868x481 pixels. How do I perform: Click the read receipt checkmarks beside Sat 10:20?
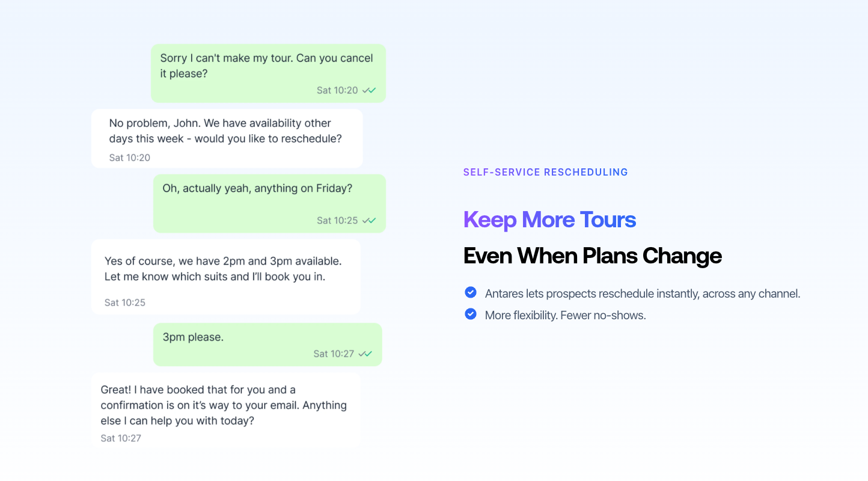369,90
